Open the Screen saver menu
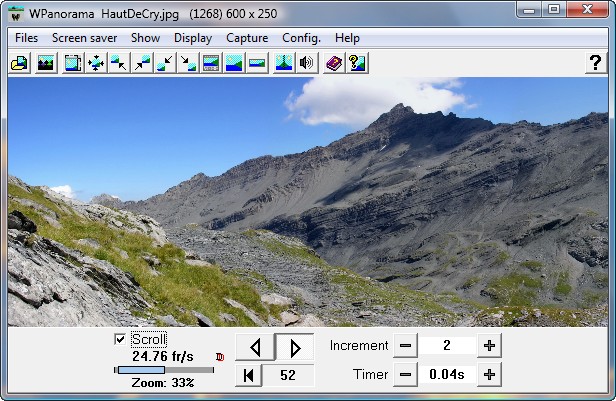This screenshot has height=401, width=616. coord(84,38)
